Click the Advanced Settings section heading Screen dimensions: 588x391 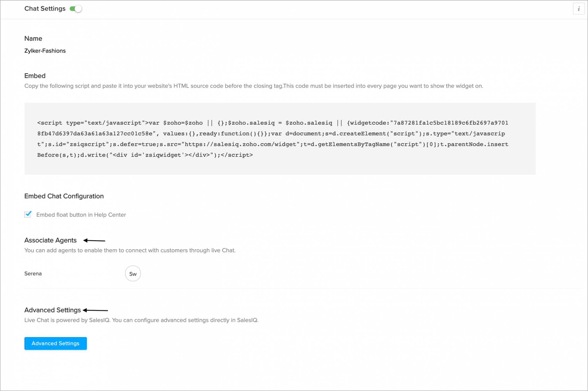coord(53,310)
